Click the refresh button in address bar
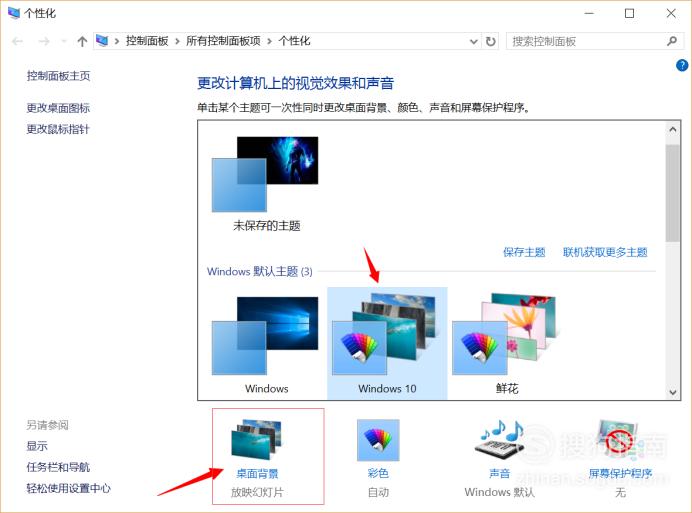The height and width of the screenshot is (513, 692). tap(490, 41)
